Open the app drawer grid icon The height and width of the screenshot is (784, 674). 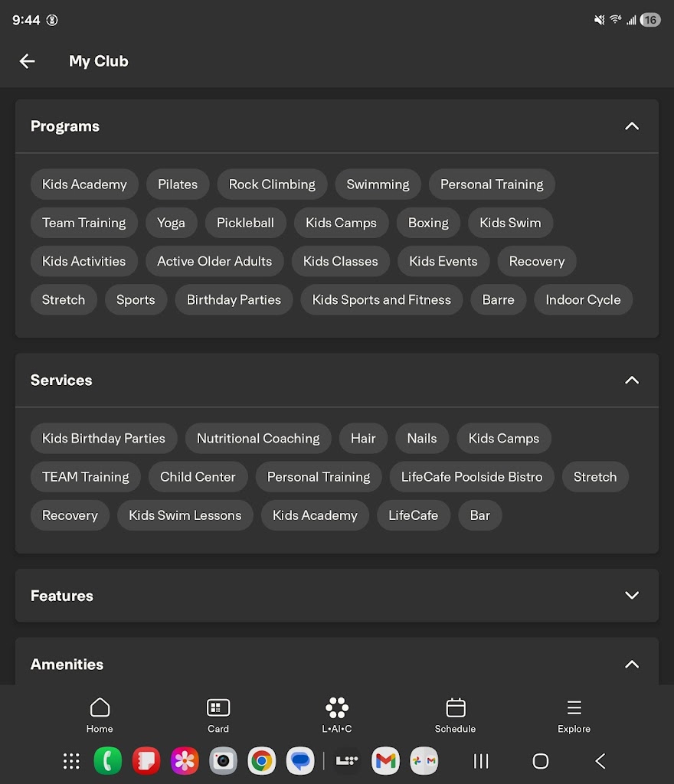pyautogui.click(x=71, y=761)
